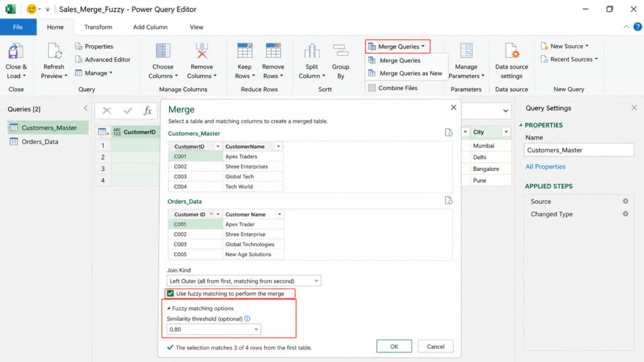
Task: Collapse the PROPERTIES section triangle
Action: (520, 125)
